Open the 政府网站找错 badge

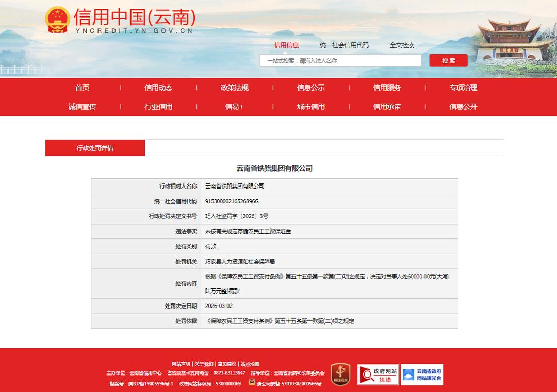(x=378, y=374)
